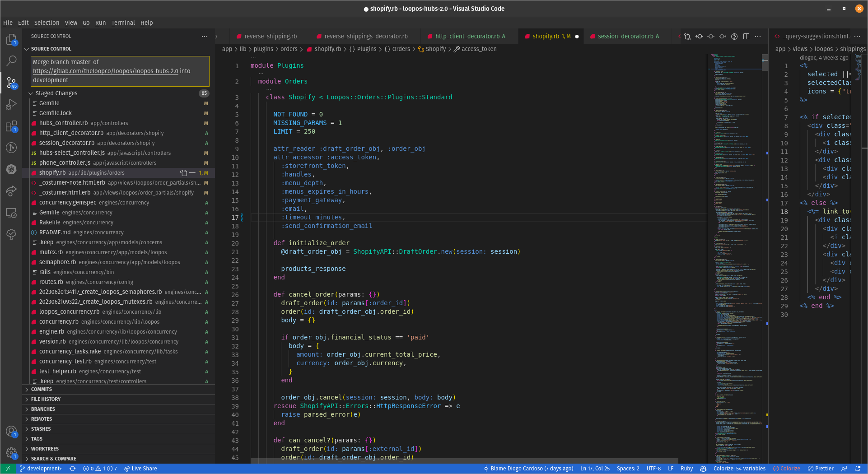The width and height of the screenshot is (868, 474).
Task: Toggle Colorize in the status bar
Action: coord(786,469)
